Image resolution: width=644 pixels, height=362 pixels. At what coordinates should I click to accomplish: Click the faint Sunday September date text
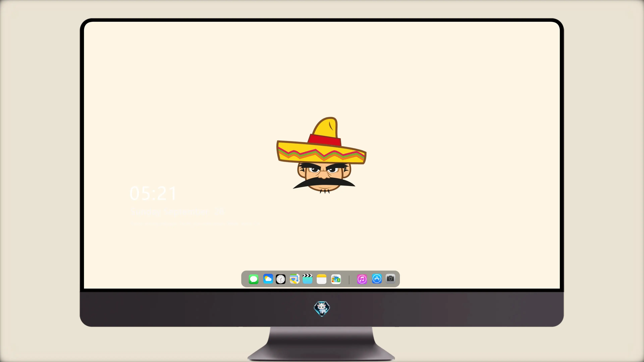tap(178, 212)
